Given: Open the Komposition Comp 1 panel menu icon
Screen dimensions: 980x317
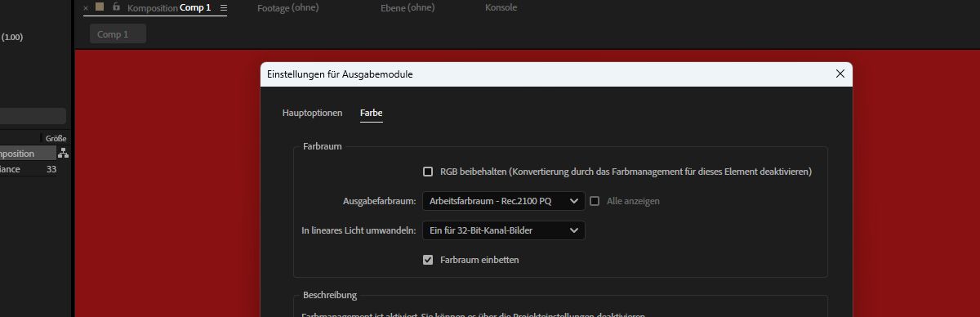Looking at the screenshot, I should [224, 7].
